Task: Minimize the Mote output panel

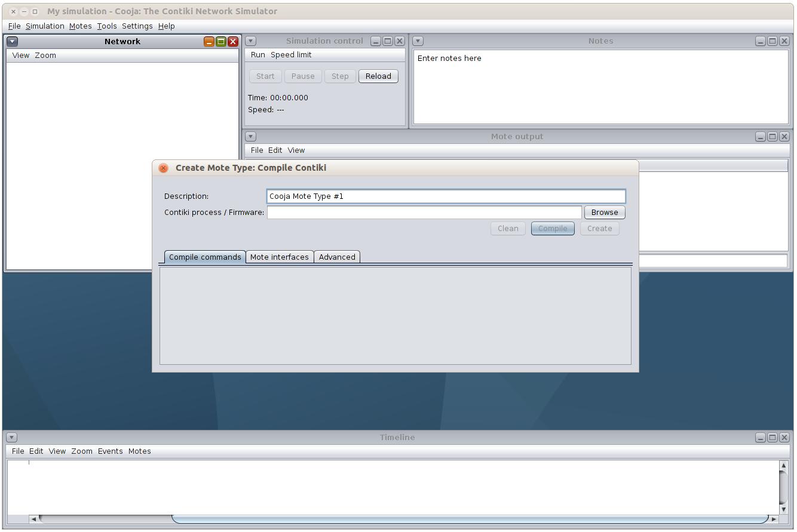Action: [x=761, y=137]
